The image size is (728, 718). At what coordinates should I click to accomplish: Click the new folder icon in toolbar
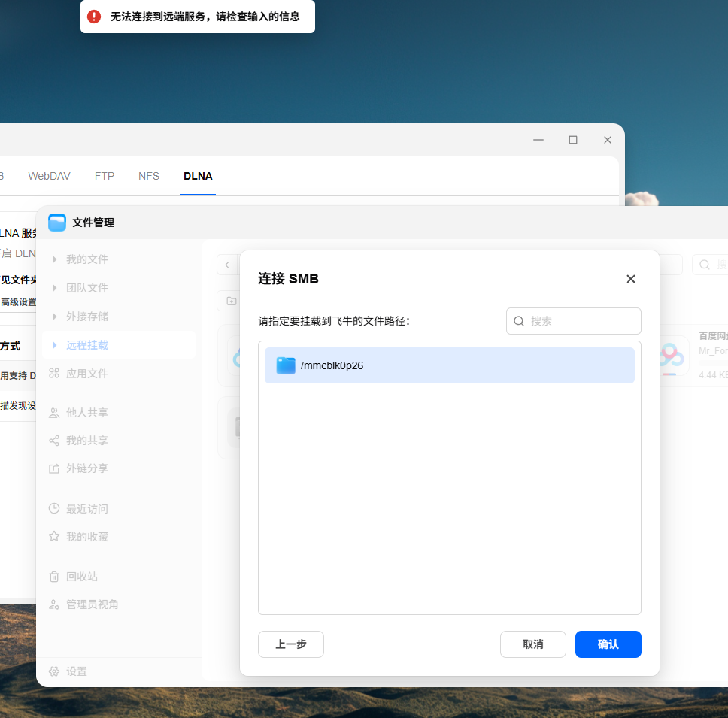[231, 301]
